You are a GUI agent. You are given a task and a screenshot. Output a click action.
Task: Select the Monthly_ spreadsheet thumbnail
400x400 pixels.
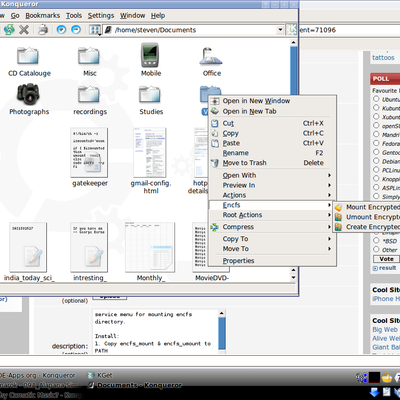pyautogui.click(x=150, y=247)
